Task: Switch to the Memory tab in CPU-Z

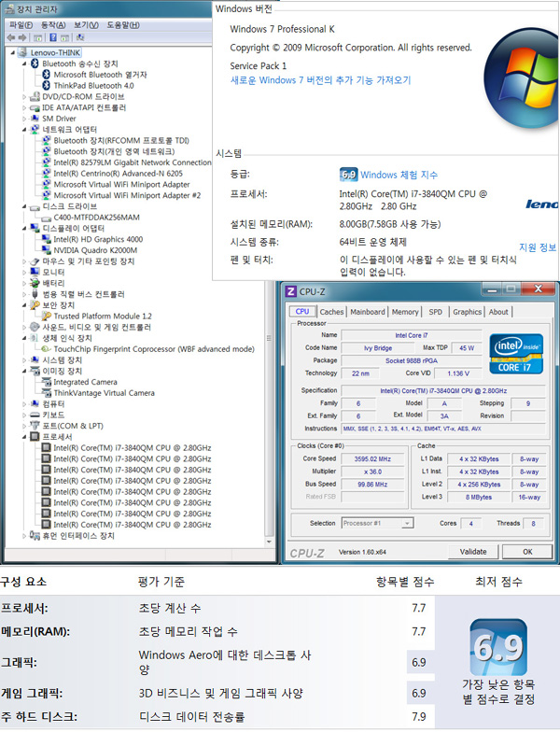Action: coord(405,312)
